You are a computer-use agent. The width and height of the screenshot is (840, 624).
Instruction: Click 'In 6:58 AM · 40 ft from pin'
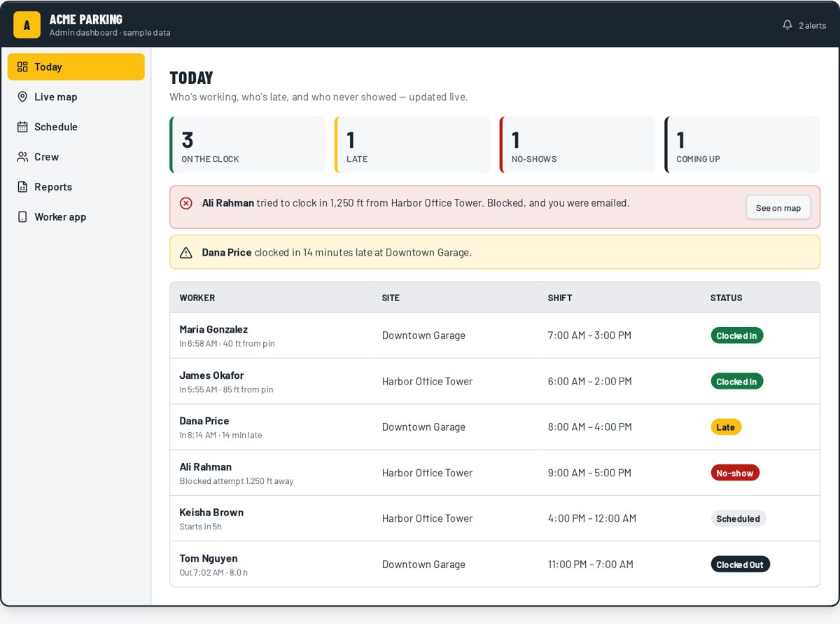tap(227, 344)
